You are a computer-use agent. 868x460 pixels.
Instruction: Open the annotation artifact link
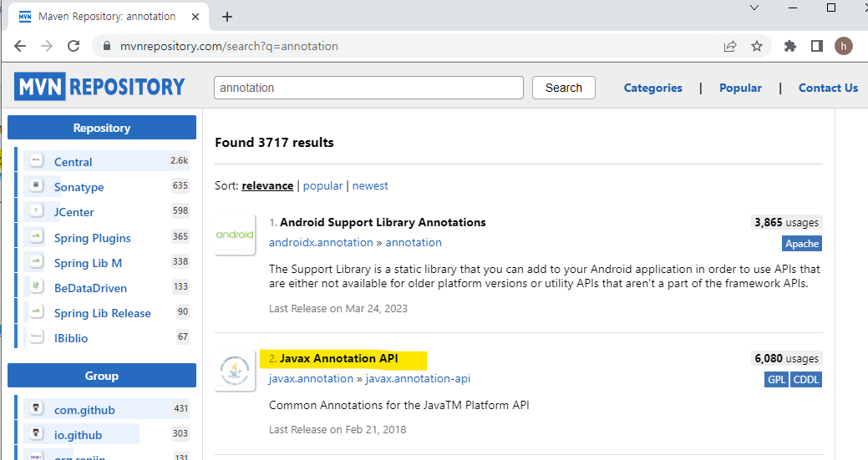click(x=414, y=242)
